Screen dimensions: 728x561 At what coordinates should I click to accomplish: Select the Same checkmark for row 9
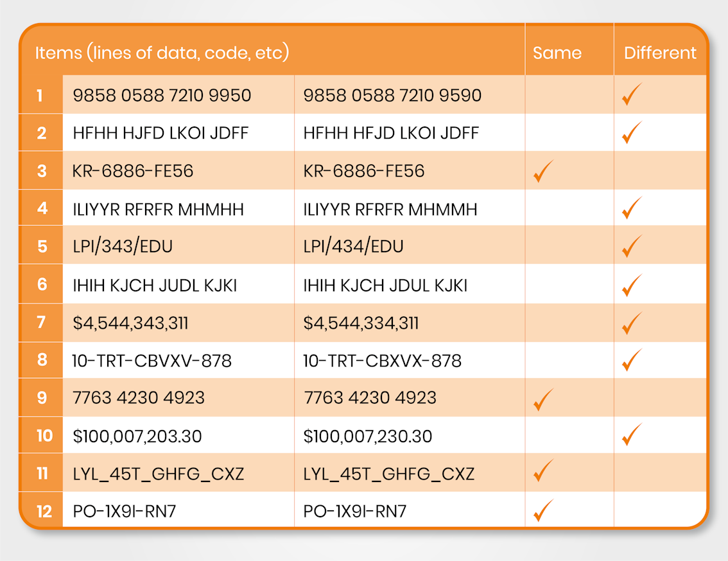pos(543,398)
